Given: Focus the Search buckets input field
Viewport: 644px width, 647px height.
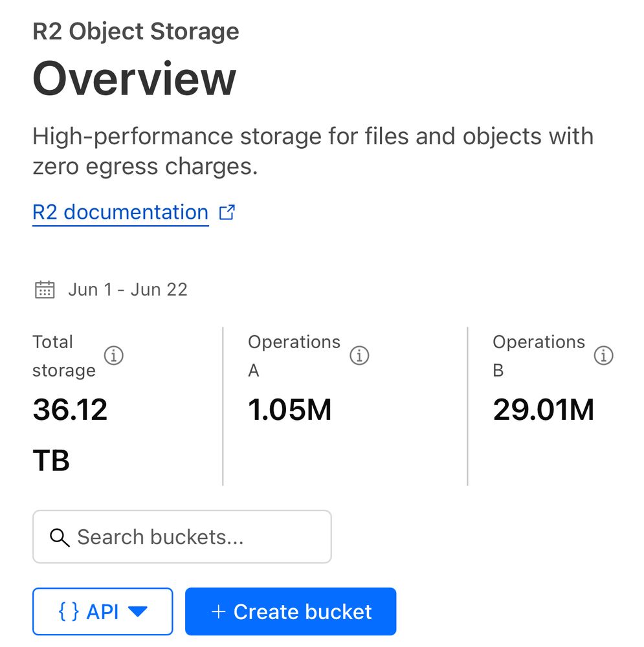Looking at the screenshot, I should point(182,537).
